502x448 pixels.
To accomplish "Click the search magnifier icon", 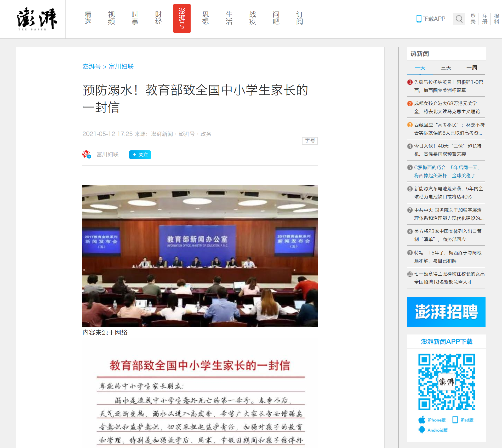I will coord(459,19).
